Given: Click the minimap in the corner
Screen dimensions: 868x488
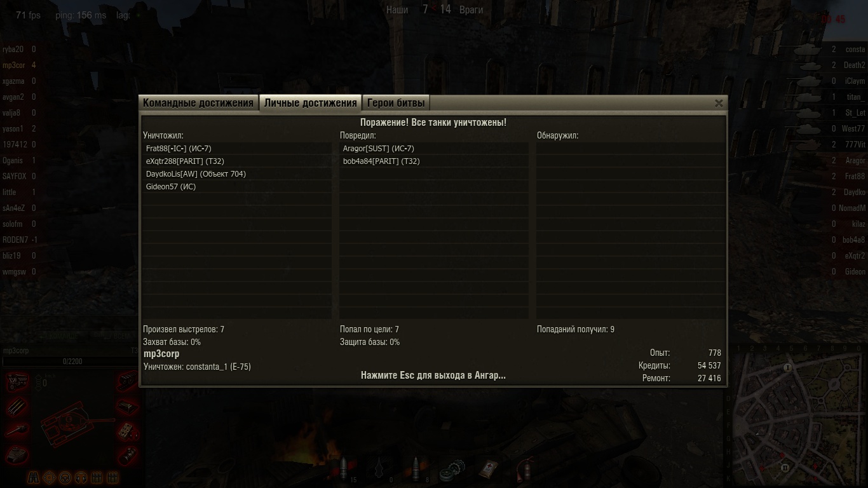Looking at the screenshot, I should click(798, 416).
